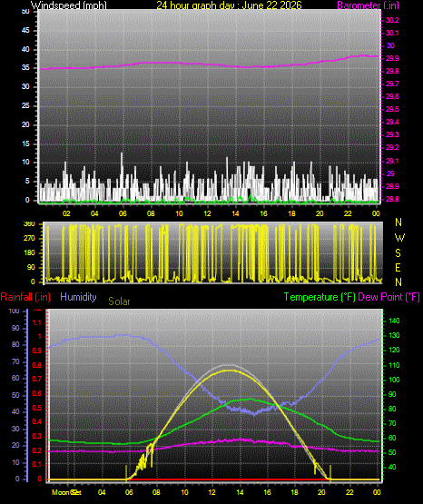Click the 20 hour tick on bottom graph
This screenshot has width=423, height=504.
coord(321,492)
